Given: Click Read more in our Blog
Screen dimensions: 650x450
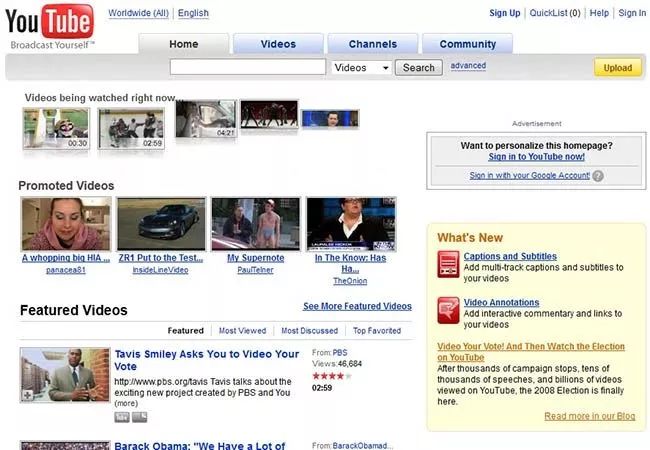Looking at the screenshot, I should tap(589, 416).
